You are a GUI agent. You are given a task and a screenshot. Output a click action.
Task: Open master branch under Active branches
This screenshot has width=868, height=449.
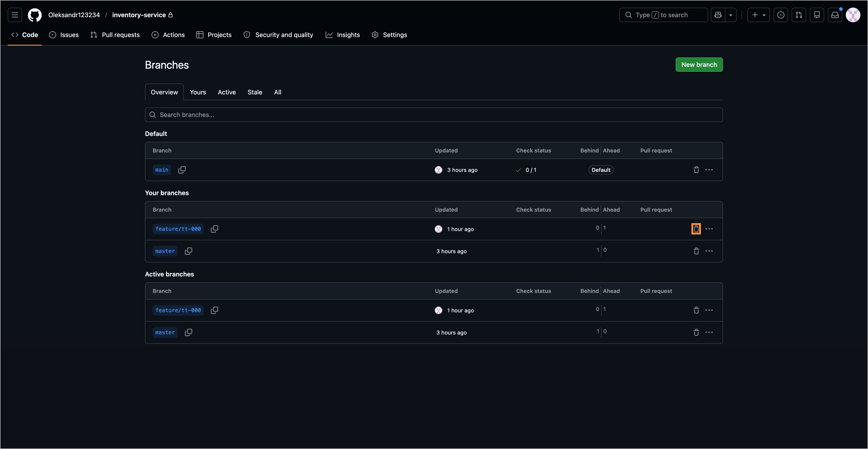[x=165, y=332]
